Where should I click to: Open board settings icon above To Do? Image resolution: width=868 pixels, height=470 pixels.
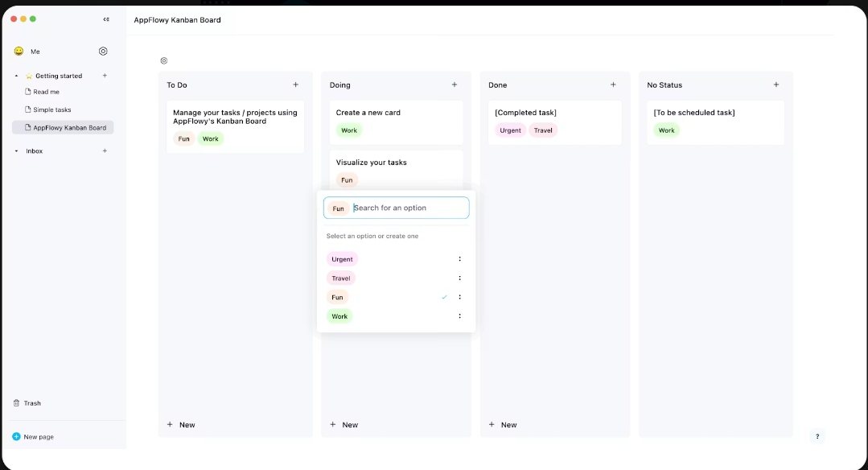164,61
